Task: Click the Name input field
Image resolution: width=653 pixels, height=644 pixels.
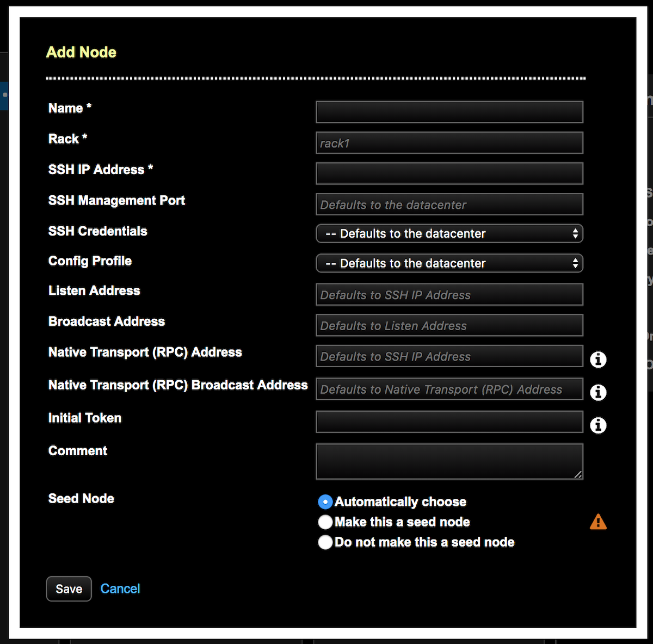Action: (449, 112)
